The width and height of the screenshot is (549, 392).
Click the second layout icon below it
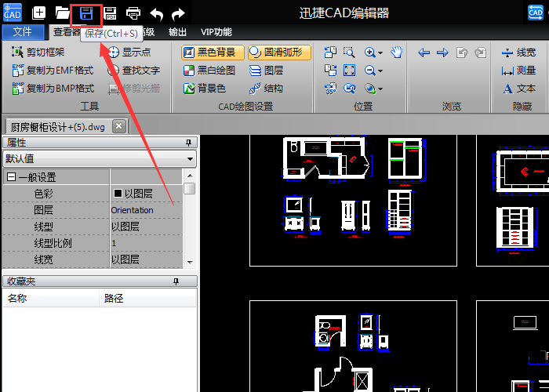[x=330, y=71]
